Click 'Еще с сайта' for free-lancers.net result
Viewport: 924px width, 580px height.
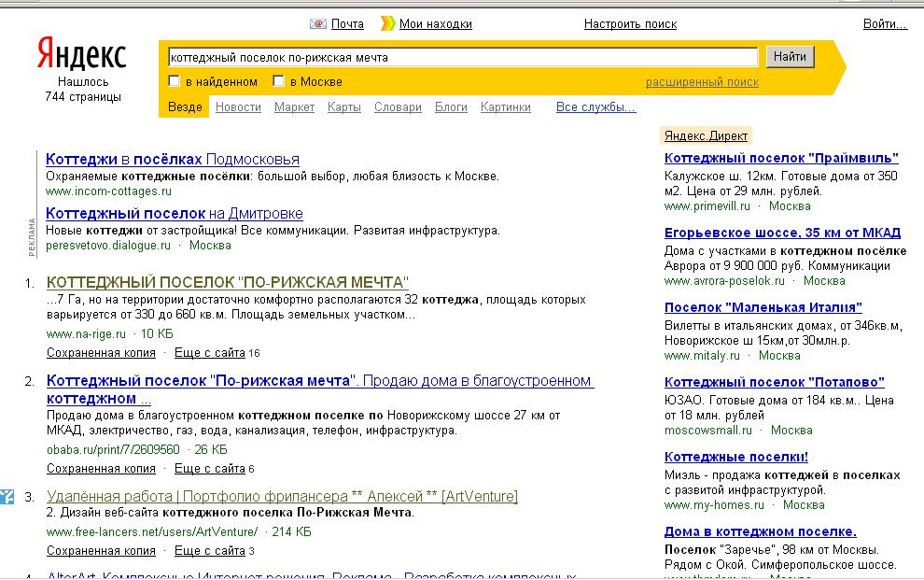[210, 550]
